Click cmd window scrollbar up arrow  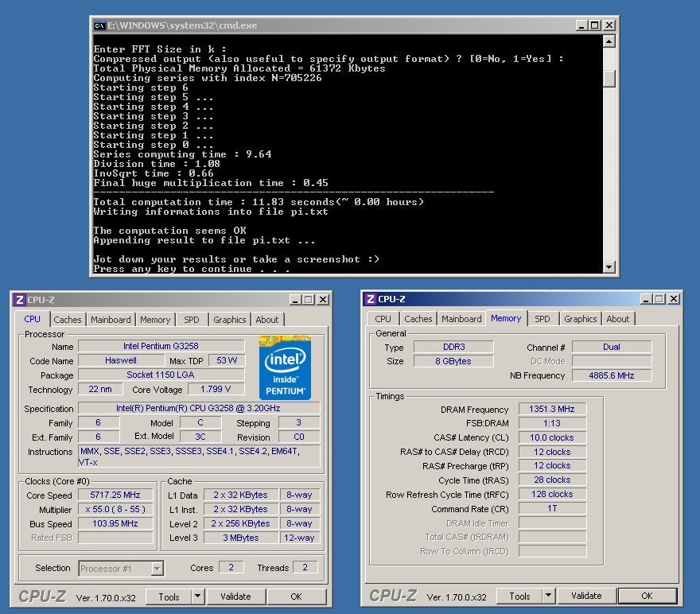(609, 41)
